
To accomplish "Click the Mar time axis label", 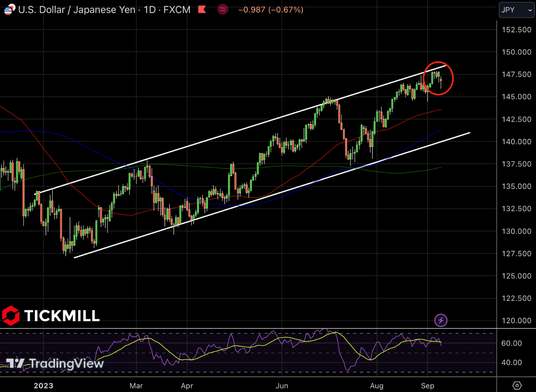I will click(x=136, y=386).
